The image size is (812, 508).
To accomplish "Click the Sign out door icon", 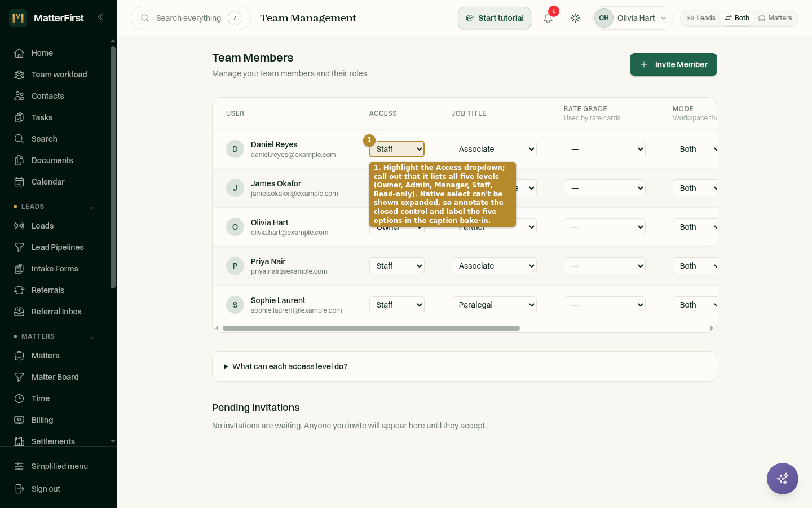I will 19,489.
